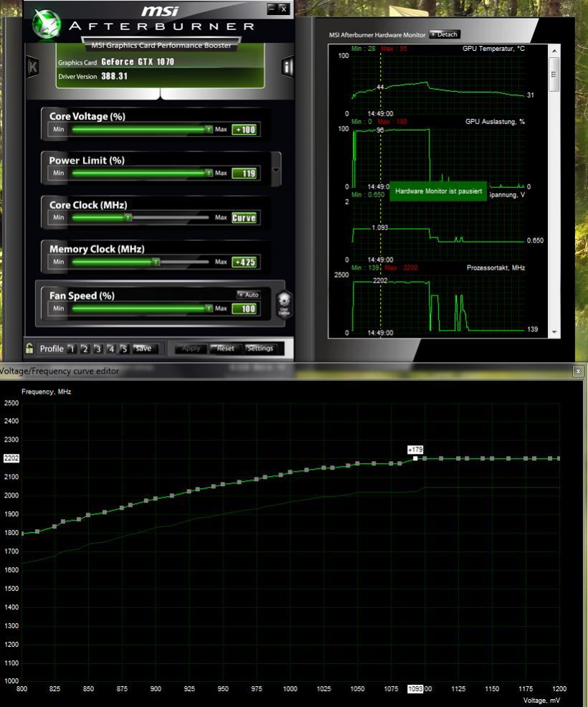This screenshot has height=707, width=588.
Task: Click the +179 offset label on the curve
Action: [x=415, y=450]
